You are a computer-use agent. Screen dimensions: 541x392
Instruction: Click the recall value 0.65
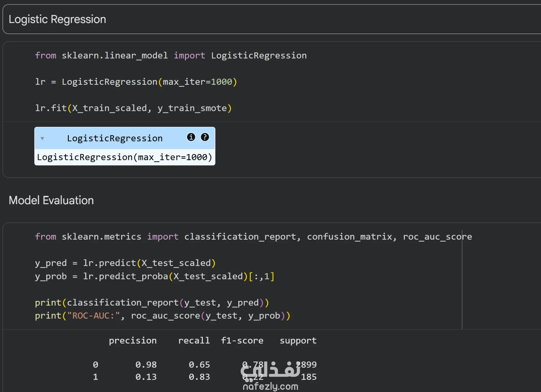pyautogui.click(x=199, y=365)
